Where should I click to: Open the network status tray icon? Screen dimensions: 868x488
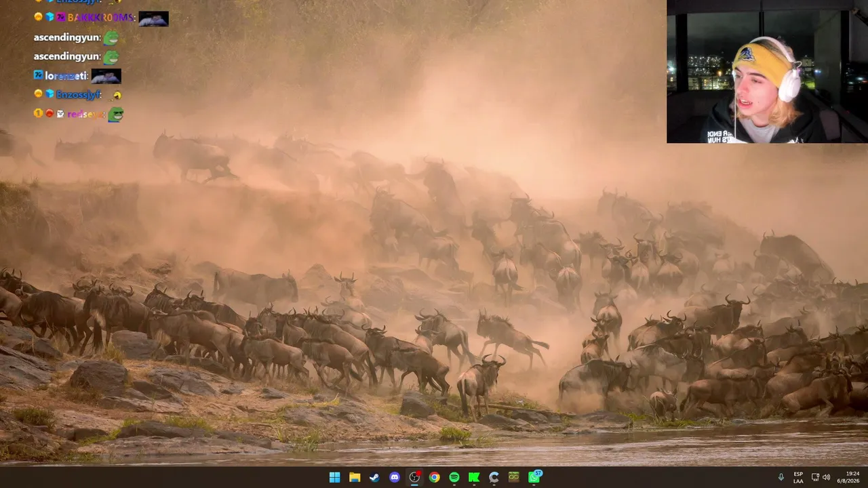click(815, 477)
